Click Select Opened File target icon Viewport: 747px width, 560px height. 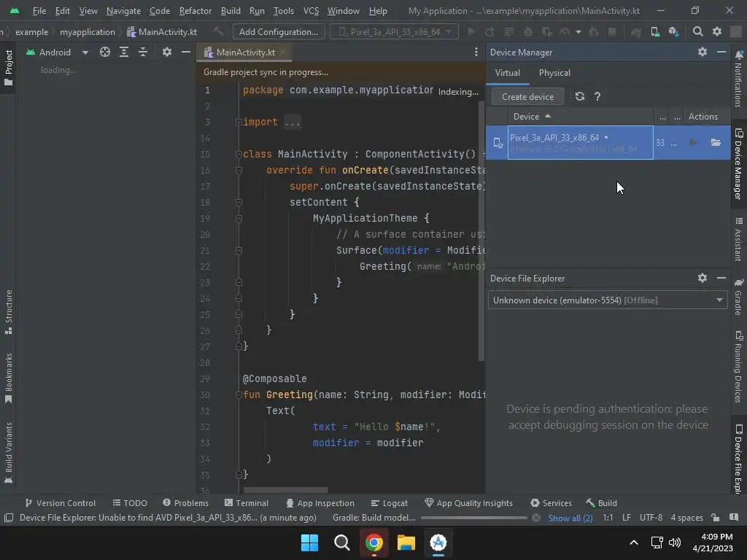pyautogui.click(x=105, y=52)
